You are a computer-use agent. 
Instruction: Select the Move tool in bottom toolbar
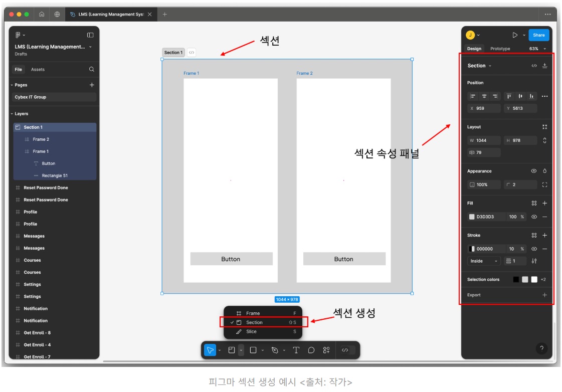click(x=210, y=350)
